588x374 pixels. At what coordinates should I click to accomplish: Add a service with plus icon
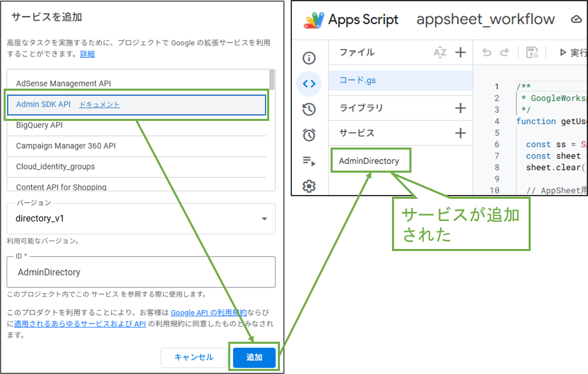461,133
